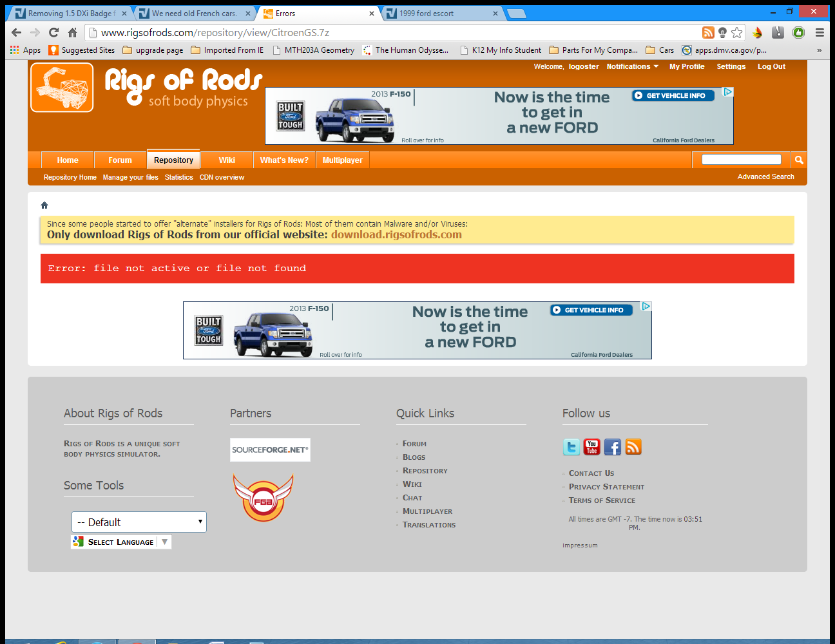Click the site search input field
Screen dimensions: 835x644
click(742, 160)
